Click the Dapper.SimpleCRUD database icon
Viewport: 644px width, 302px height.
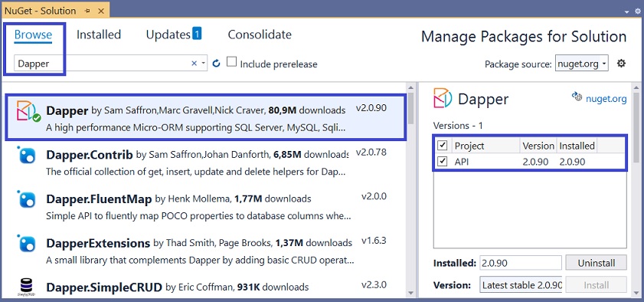pyautogui.click(x=26, y=287)
